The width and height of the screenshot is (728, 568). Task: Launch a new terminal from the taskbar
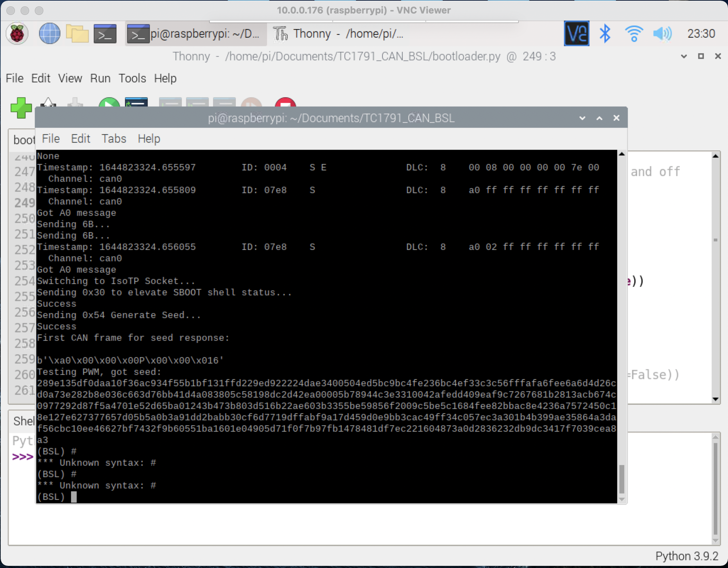tap(105, 34)
